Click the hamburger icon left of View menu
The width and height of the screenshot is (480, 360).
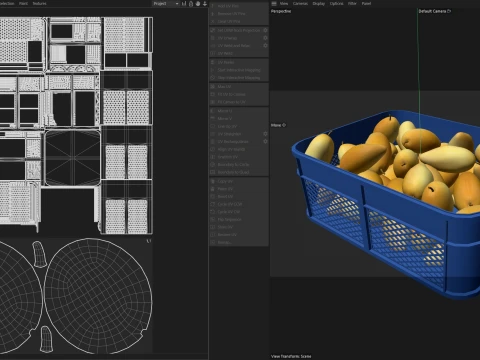pyautogui.click(x=274, y=4)
